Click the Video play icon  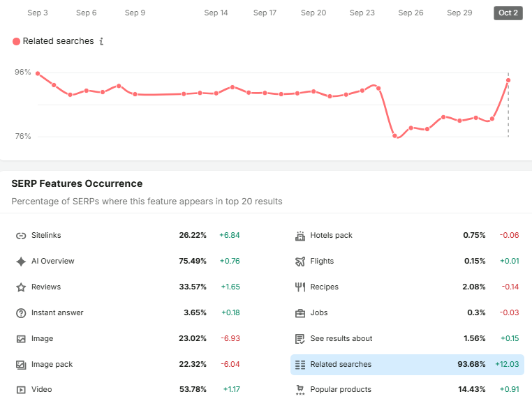[21, 390]
